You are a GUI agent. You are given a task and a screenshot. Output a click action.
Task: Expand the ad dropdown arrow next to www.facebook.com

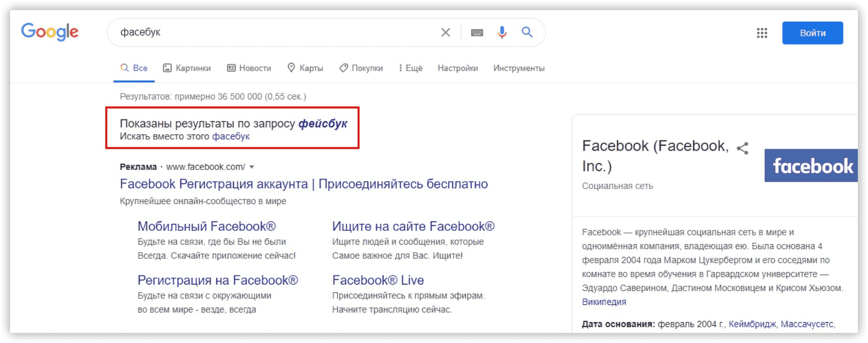pyautogui.click(x=251, y=167)
